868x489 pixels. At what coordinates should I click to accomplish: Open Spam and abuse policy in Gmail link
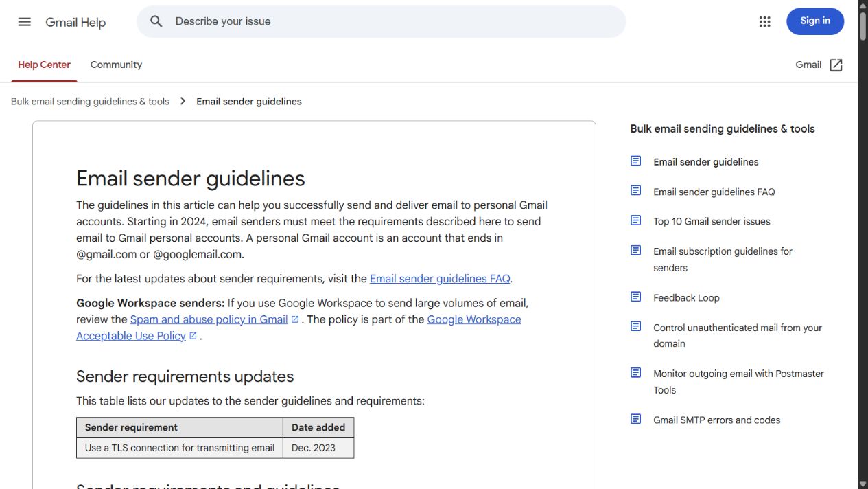[209, 319]
